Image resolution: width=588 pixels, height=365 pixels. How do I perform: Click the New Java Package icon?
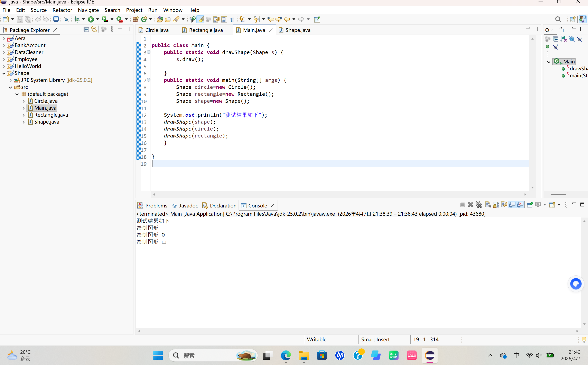coord(136,19)
